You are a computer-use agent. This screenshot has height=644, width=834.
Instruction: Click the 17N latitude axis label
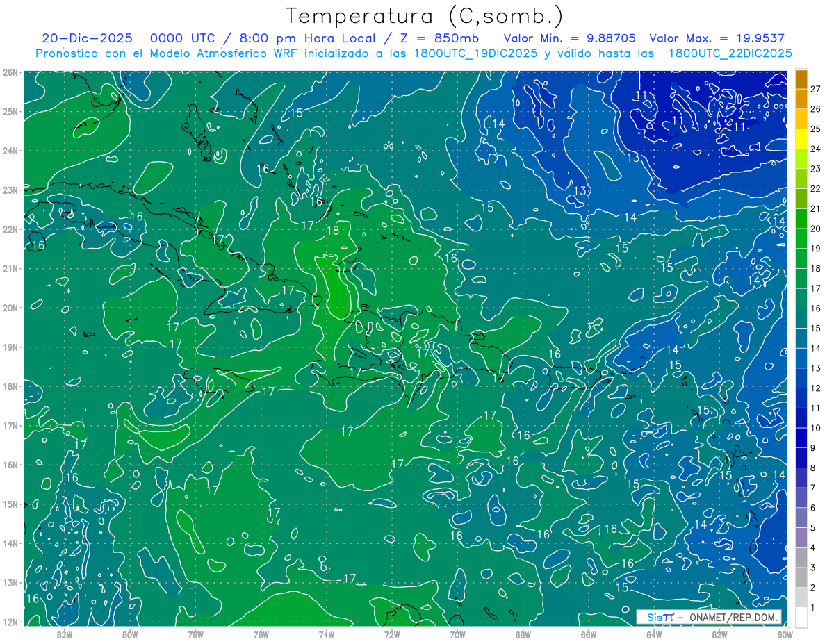point(10,426)
